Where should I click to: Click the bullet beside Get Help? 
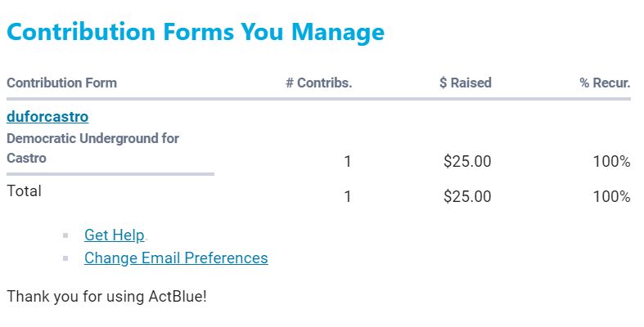click(x=65, y=236)
